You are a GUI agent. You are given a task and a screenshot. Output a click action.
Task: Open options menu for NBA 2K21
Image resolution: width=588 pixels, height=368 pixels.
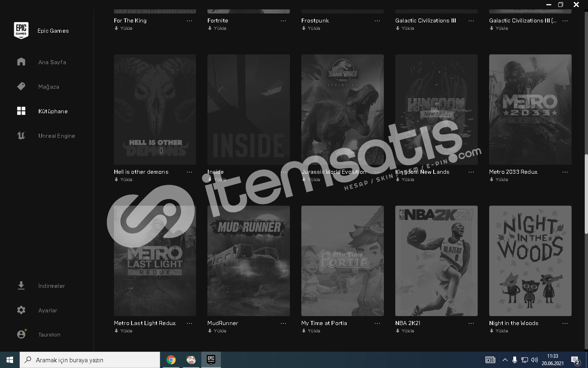[x=471, y=323]
